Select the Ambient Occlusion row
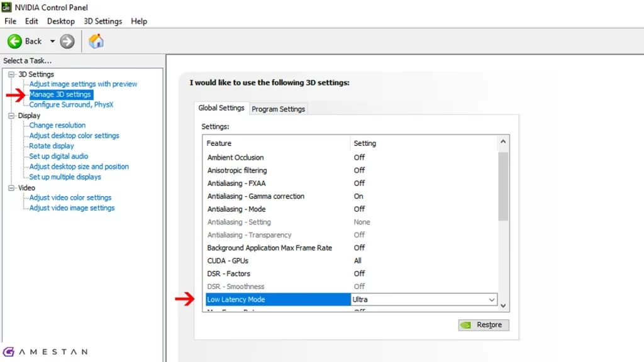 pos(236,158)
